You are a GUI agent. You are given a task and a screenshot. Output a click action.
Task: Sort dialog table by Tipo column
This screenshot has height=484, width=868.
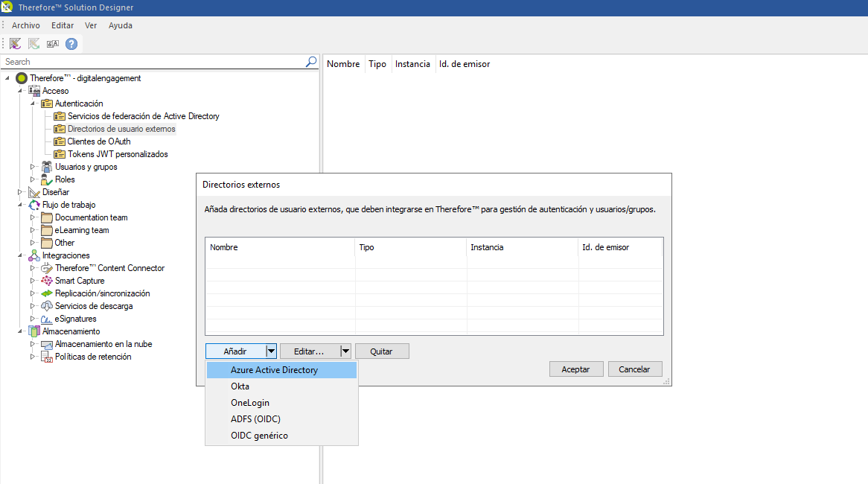pyautogui.click(x=411, y=247)
